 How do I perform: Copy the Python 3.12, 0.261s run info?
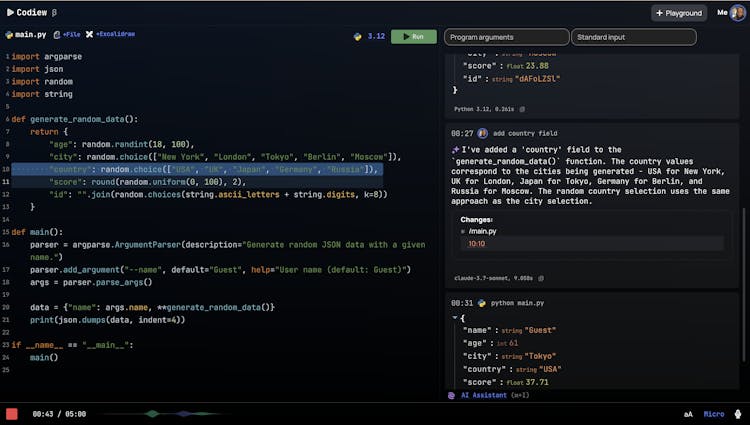[522, 109]
